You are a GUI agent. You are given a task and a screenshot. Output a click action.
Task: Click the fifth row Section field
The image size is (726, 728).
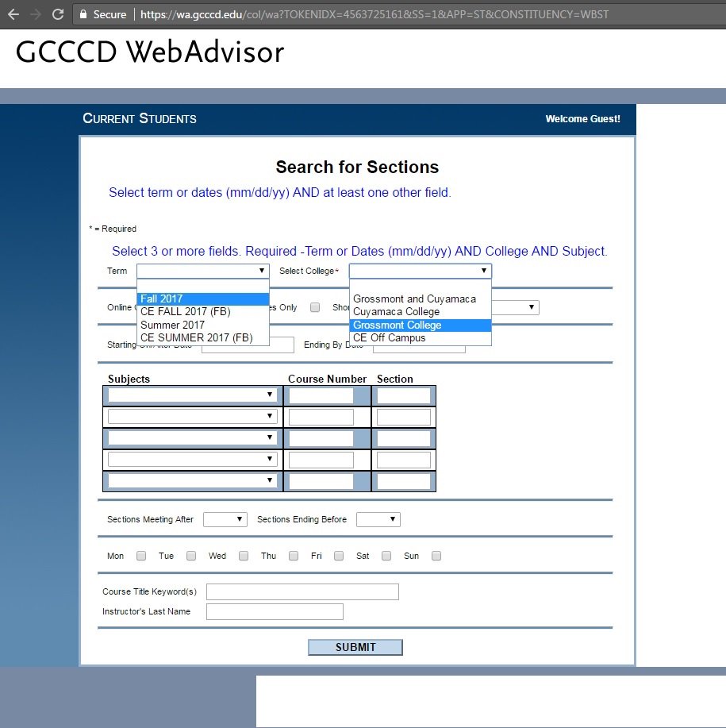click(x=404, y=481)
